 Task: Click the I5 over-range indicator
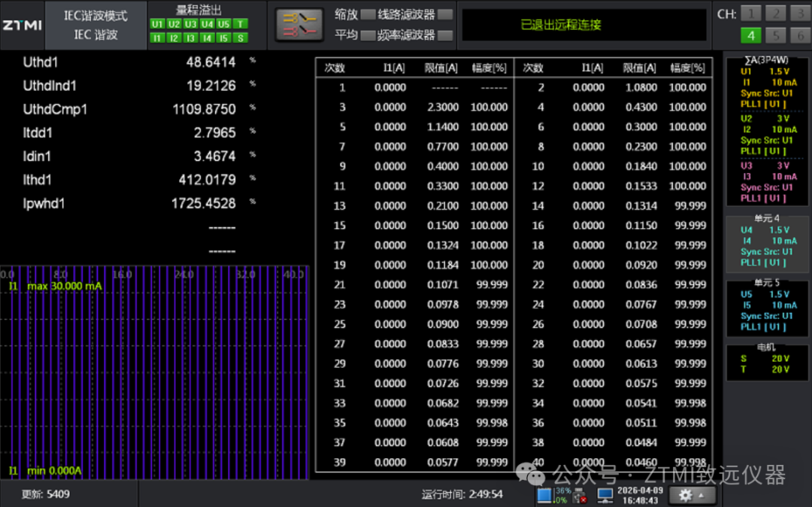(x=223, y=38)
